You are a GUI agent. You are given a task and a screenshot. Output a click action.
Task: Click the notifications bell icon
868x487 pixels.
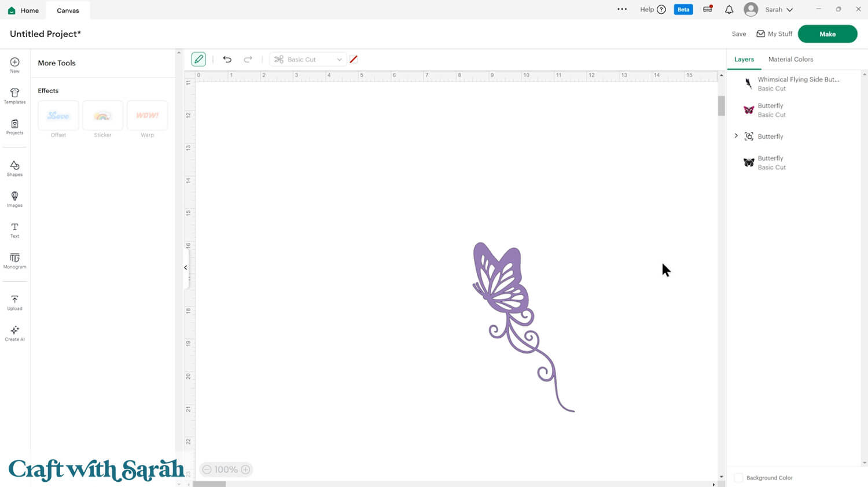(729, 10)
